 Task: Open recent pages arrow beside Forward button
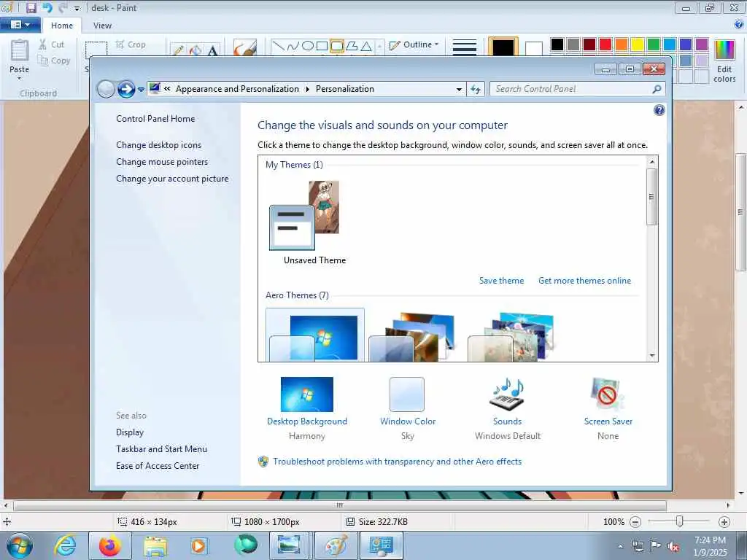pyautogui.click(x=141, y=90)
